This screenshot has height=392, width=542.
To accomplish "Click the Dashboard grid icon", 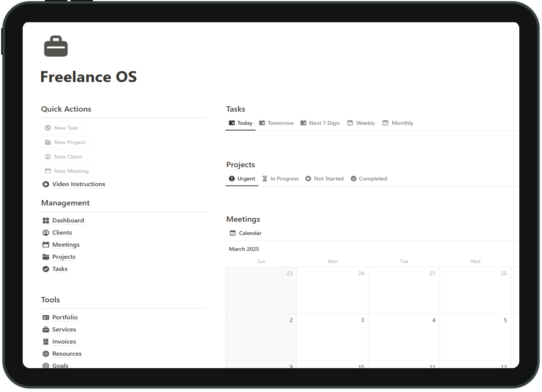I will 46,220.
